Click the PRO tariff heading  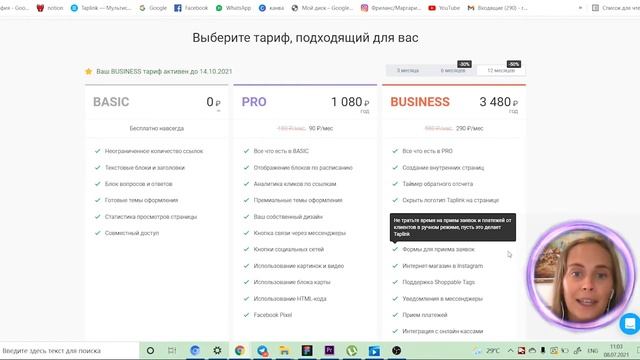coord(254,102)
